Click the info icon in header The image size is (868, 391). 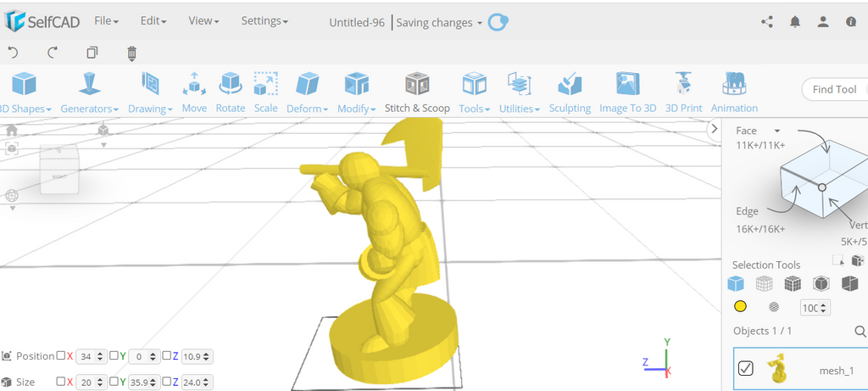pyautogui.click(x=851, y=22)
